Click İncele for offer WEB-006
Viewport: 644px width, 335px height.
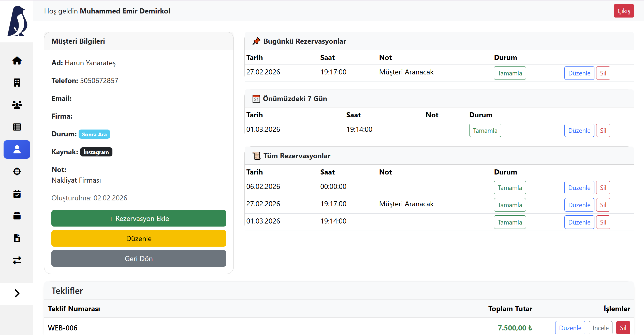coord(600,328)
